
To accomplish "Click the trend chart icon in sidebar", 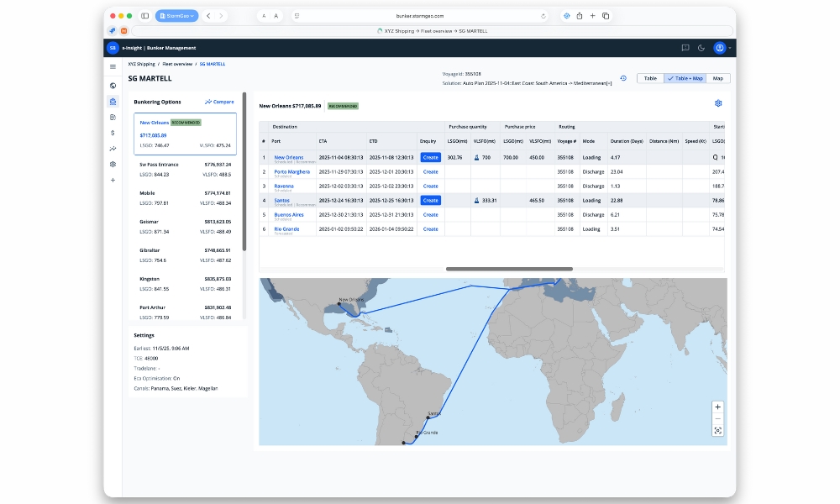I will [113, 149].
